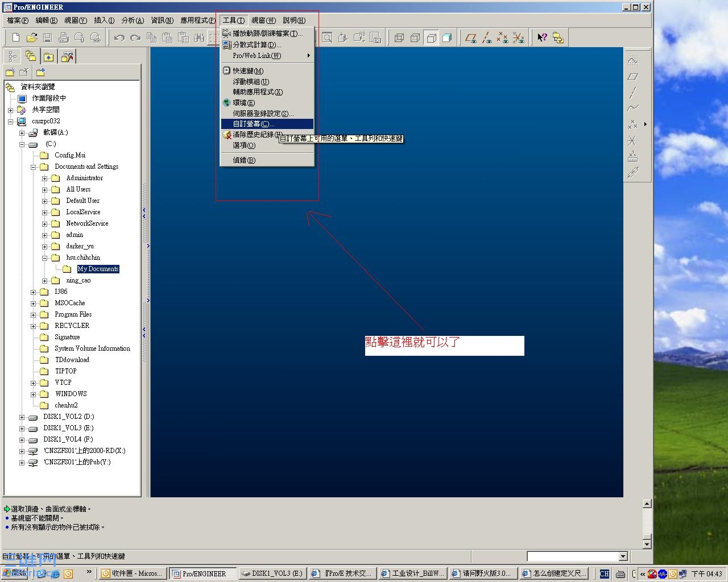Select the 作業階段中 tree item
728x582 pixels.
[x=49, y=98]
